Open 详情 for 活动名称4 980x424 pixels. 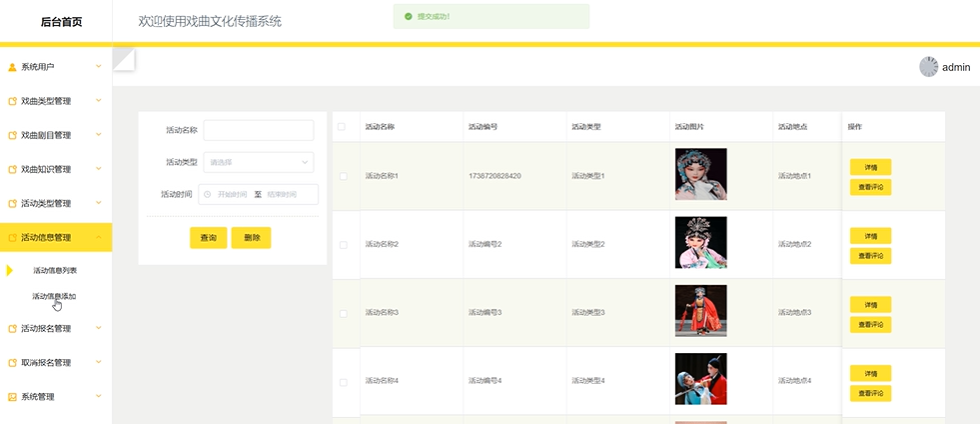tap(870, 373)
